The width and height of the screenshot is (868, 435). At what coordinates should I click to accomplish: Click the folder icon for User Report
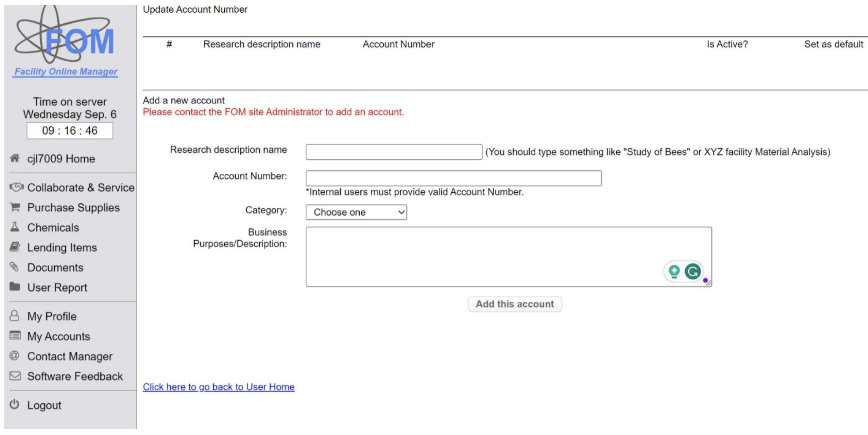(x=15, y=287)
